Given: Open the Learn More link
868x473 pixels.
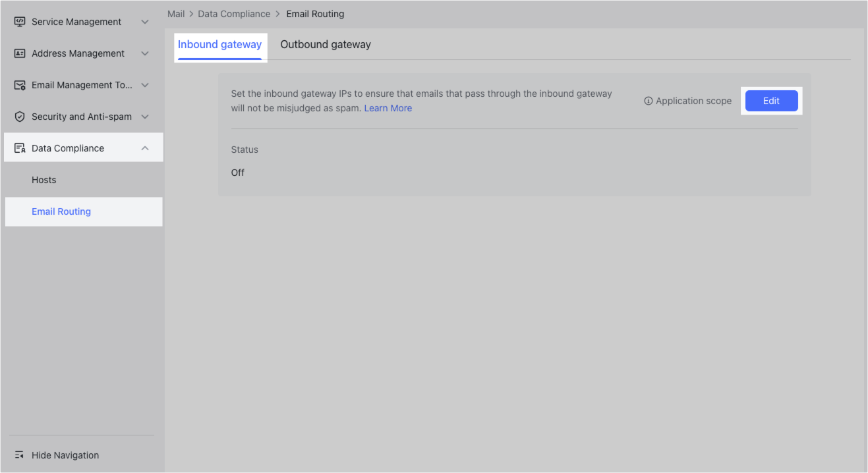Looking at the screenshot, I should click(388, 107).
